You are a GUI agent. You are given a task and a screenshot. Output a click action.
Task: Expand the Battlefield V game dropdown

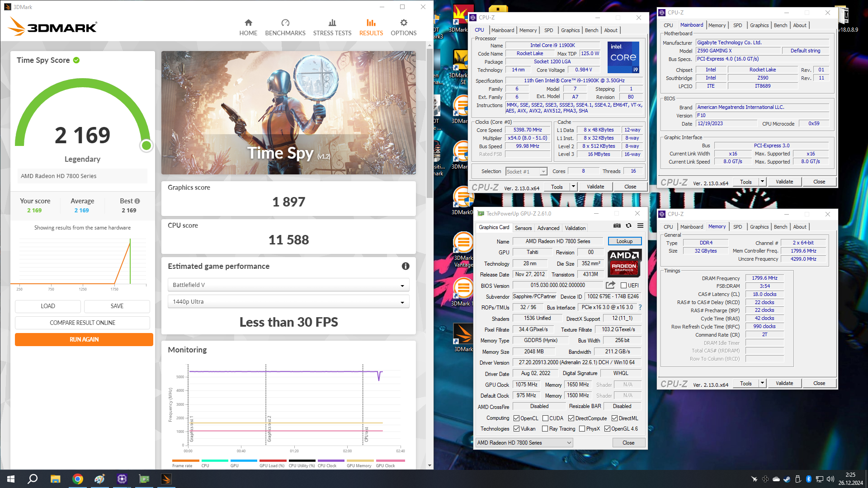pyautogui.click(x=288, y=285)
